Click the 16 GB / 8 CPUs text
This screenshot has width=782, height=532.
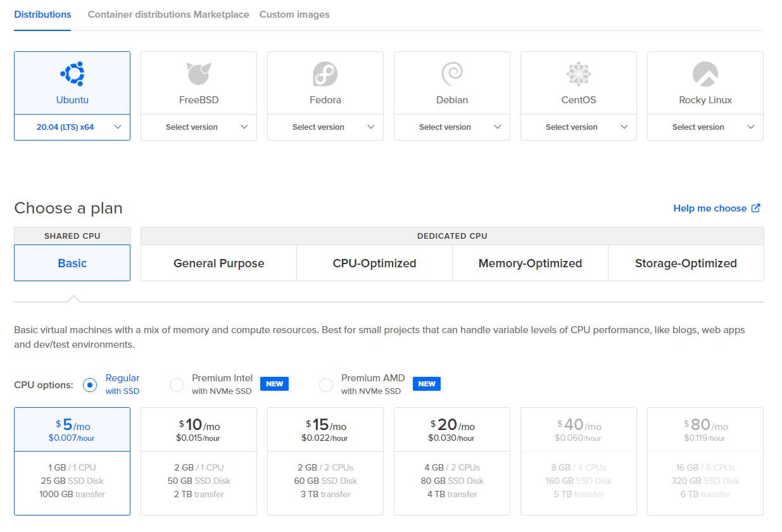click(x=705, y=467)
